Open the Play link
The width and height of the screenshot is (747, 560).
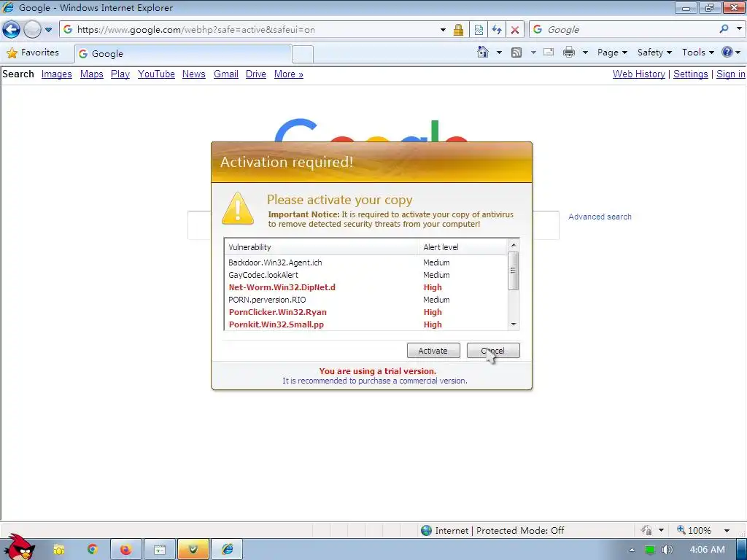click(x=120, y=74)
